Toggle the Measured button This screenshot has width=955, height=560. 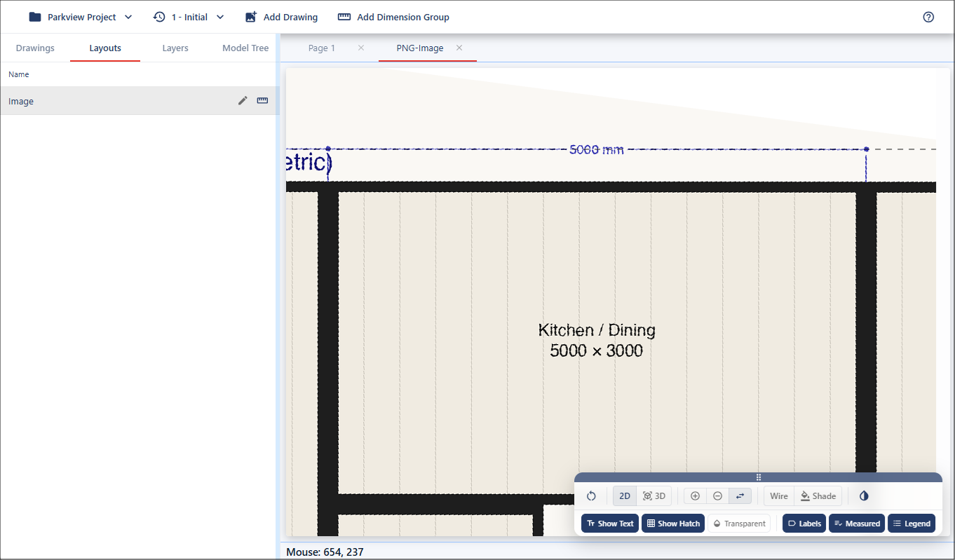pos(857,524)
